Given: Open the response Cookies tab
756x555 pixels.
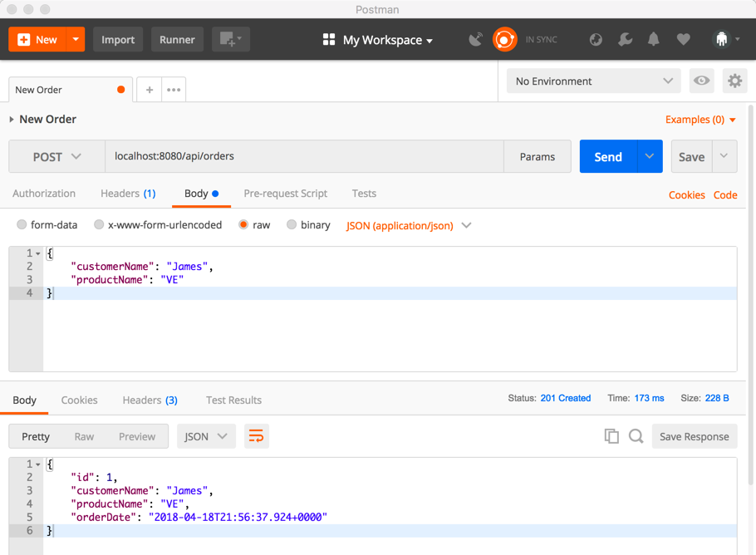Looking at the screenshot, I should point(79,400).
